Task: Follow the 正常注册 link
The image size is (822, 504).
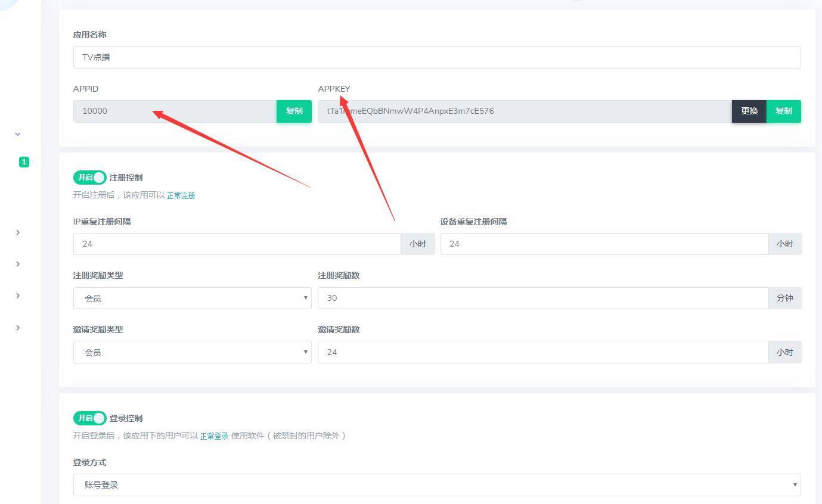Action: coord(181,195)
